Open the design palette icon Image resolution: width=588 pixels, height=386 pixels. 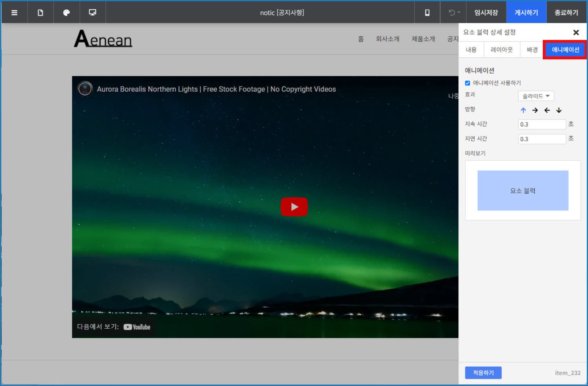click(x=67, y=13)
